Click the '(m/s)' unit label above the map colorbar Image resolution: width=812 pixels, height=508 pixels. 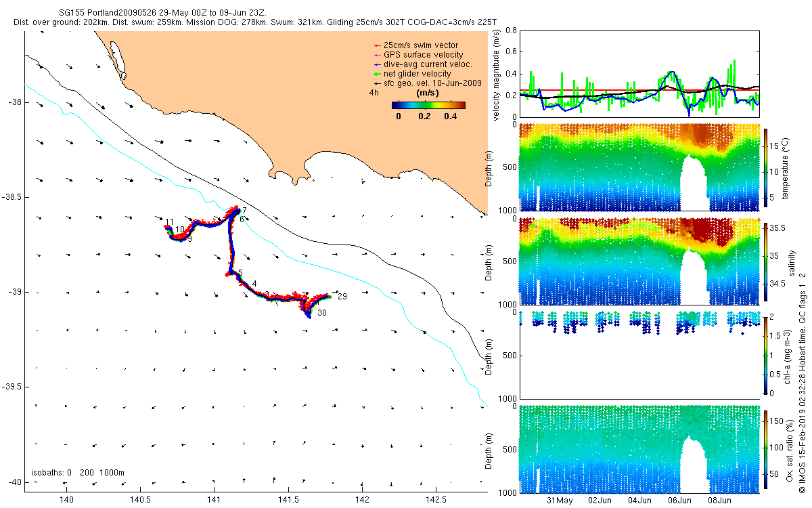pyautogui.click(x=428, y=92)
